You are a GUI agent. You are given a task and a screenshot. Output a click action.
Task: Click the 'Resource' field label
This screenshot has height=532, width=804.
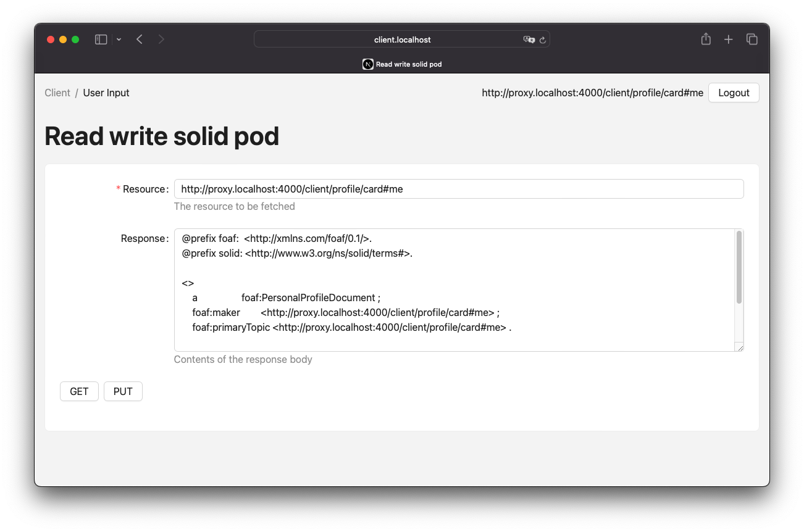pos(144,189)
